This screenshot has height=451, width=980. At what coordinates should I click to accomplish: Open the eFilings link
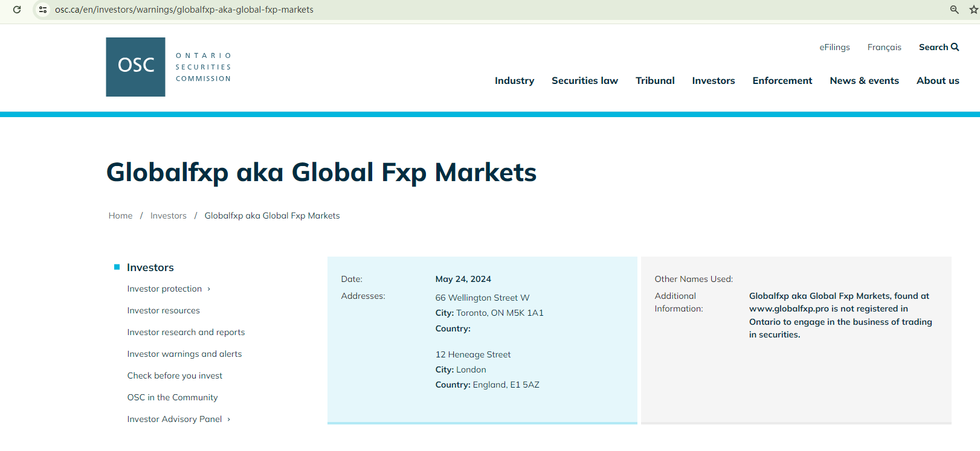click(834, 47)
